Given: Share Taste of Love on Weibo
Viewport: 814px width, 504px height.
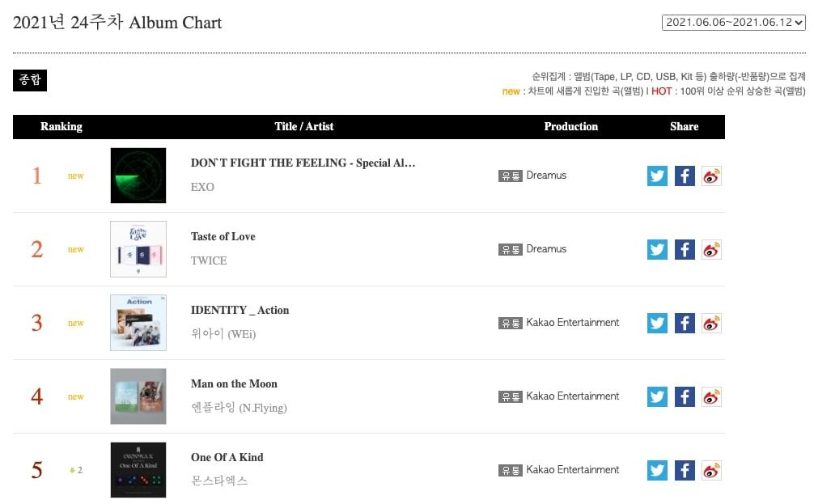Looking at the screenshot, I should (711, 249).
